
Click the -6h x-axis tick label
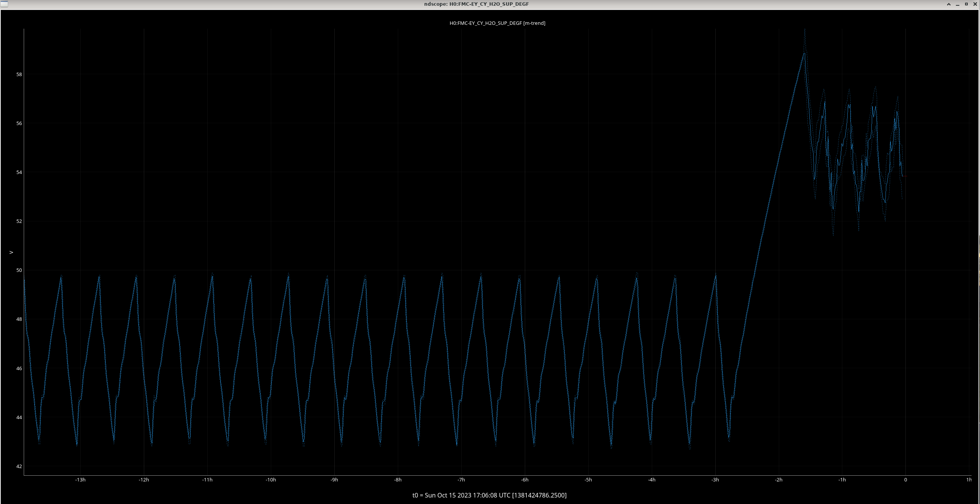[x=525, y=480]
